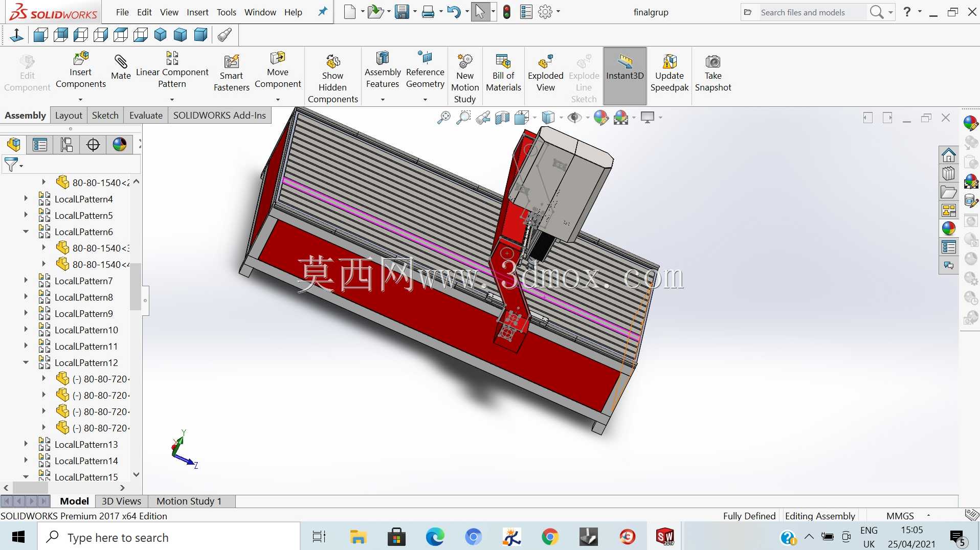Expand the LocalPattern4 node
Screen dimensions: 980x550
[26, 199]
